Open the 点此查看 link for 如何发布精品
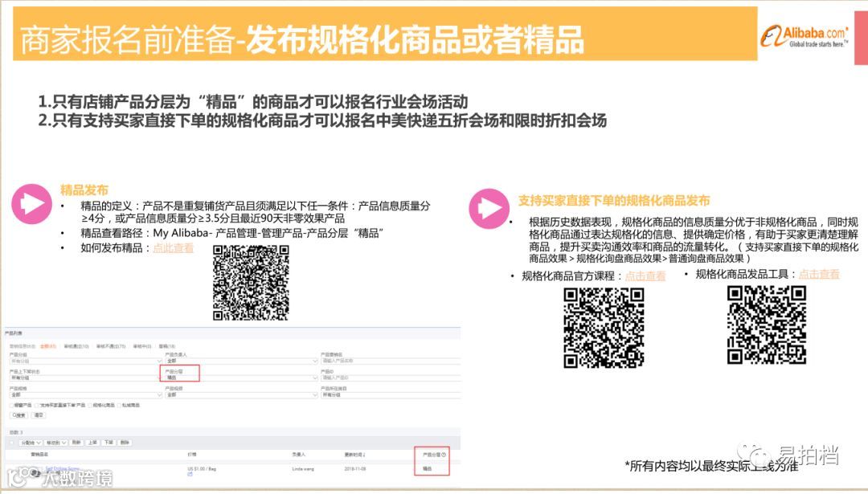This screenshot has height=494, width=868. [x=174, y=248]
